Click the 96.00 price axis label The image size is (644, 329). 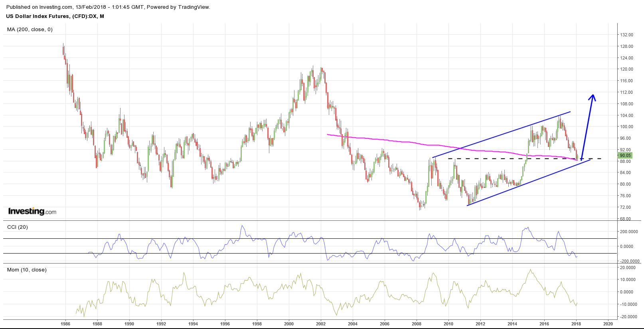click(625, 139)
